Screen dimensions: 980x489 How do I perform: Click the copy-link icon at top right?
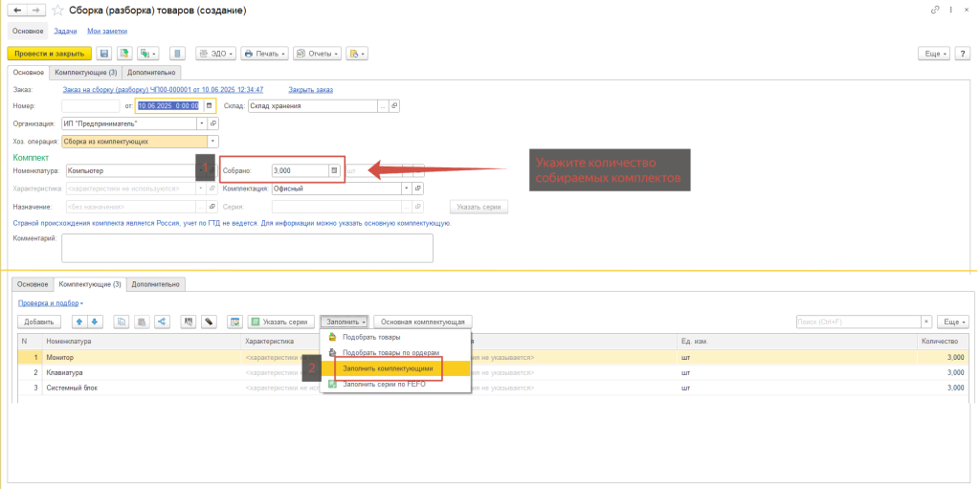click(935, 11)
